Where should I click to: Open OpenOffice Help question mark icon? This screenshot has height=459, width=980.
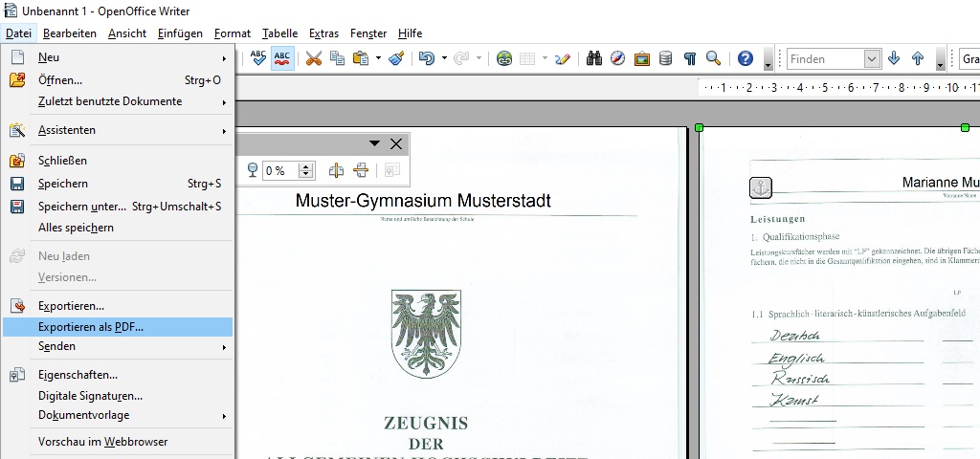point(746,58)
